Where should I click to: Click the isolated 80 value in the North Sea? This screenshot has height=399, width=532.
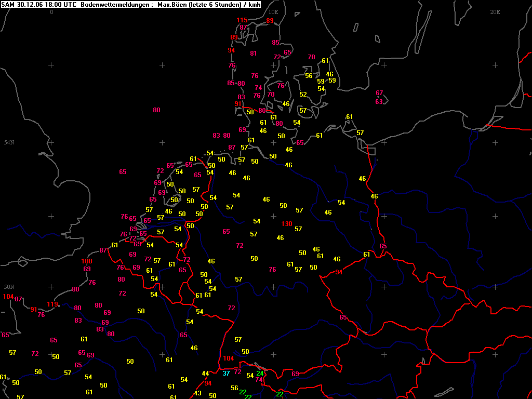click(156, 110)
